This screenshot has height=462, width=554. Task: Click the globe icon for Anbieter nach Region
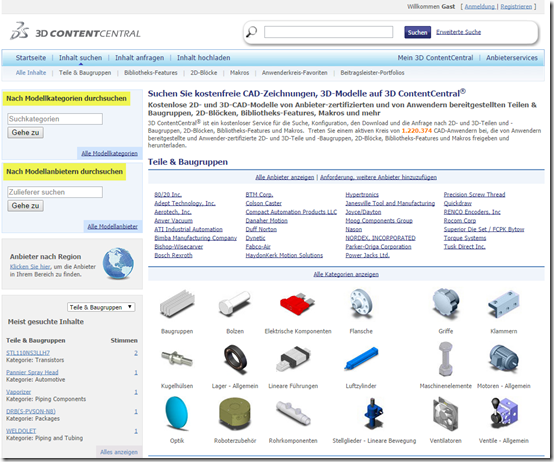click(118, 263)
